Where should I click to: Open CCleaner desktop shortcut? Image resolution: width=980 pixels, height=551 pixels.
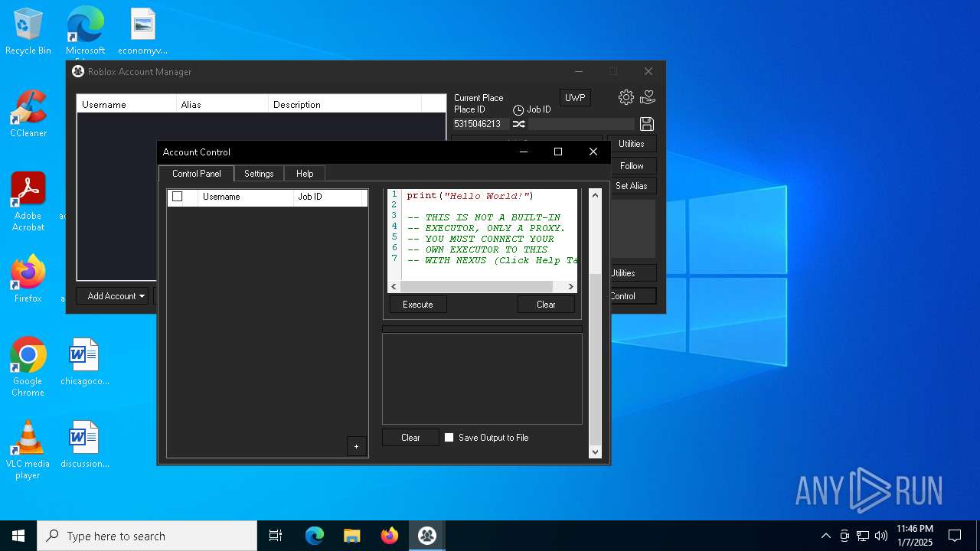[28, 115]
